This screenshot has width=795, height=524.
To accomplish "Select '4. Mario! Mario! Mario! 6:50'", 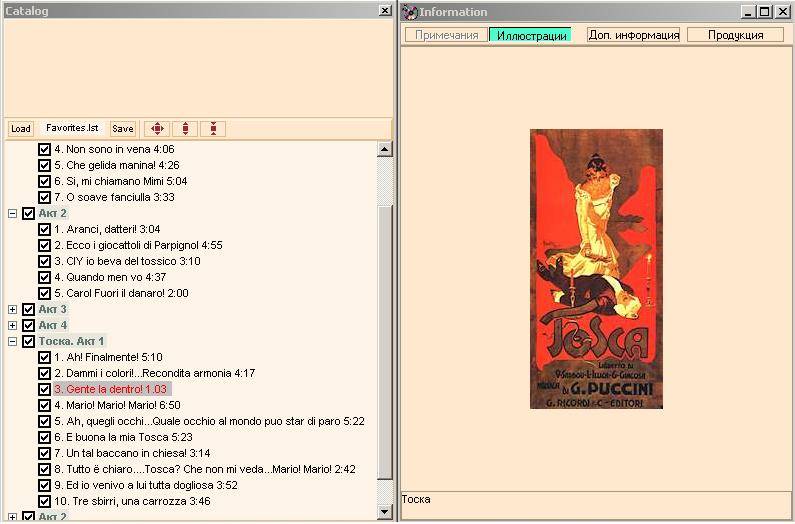I will point(118,405).
